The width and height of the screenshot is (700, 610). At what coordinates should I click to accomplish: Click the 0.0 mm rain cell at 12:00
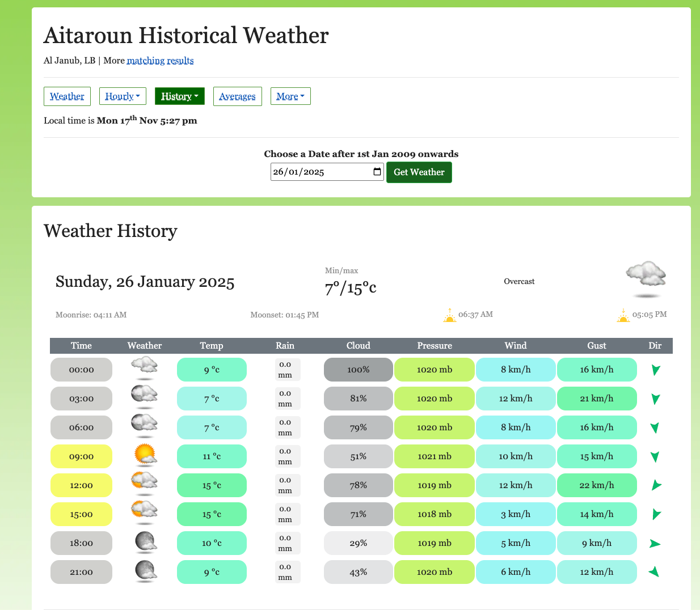coord(288,485)
